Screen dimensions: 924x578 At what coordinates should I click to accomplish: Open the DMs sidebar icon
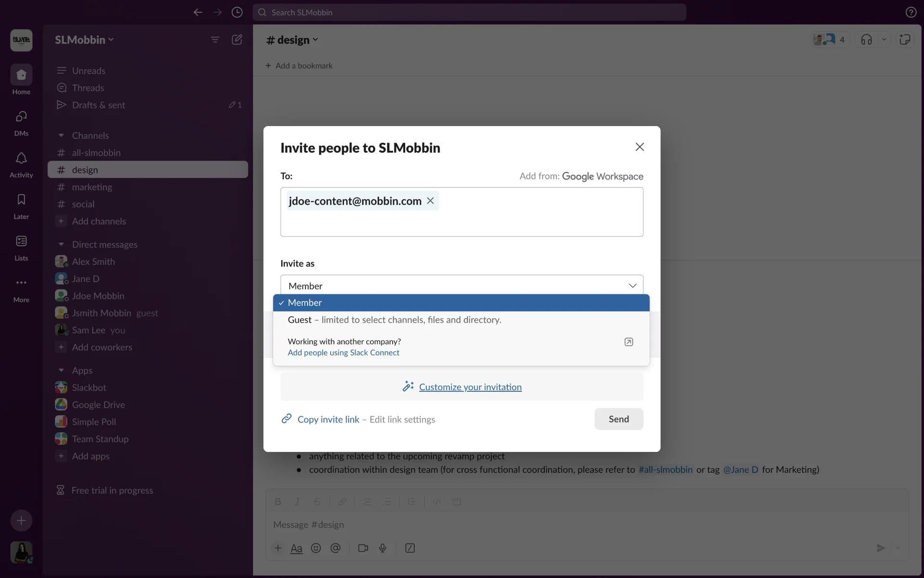[21, 117]
